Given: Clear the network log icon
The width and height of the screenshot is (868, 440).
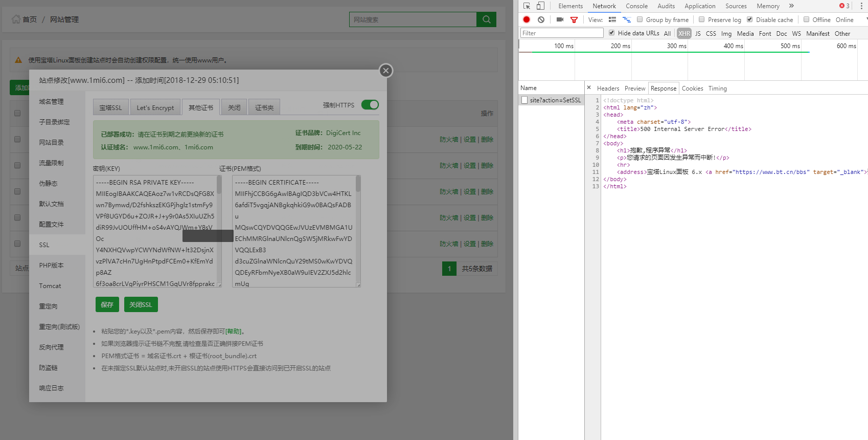Looking at the screenshot, I should coord(541,19).
